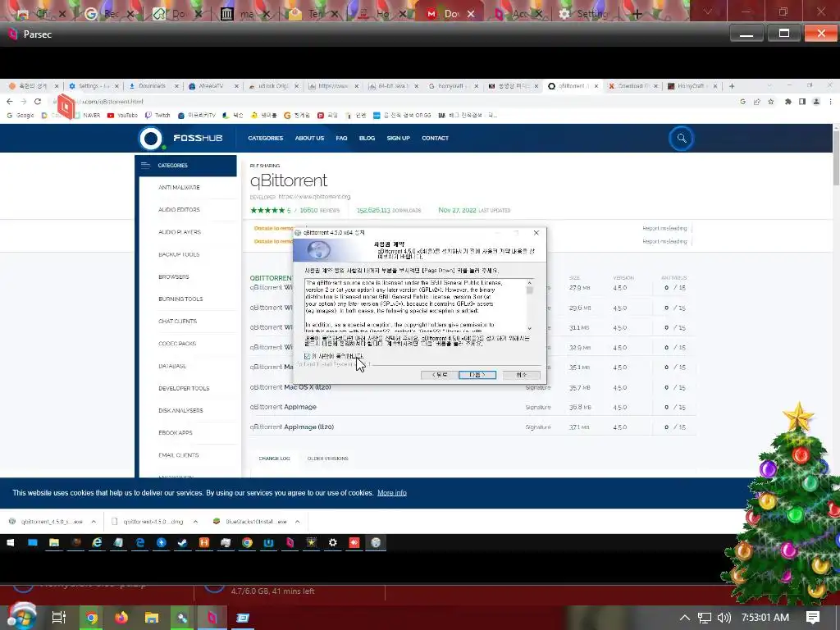840x630 pixels.
Task: Check the license agreement acceptance checkbox in installer
Action: click(x=307, y=356)
